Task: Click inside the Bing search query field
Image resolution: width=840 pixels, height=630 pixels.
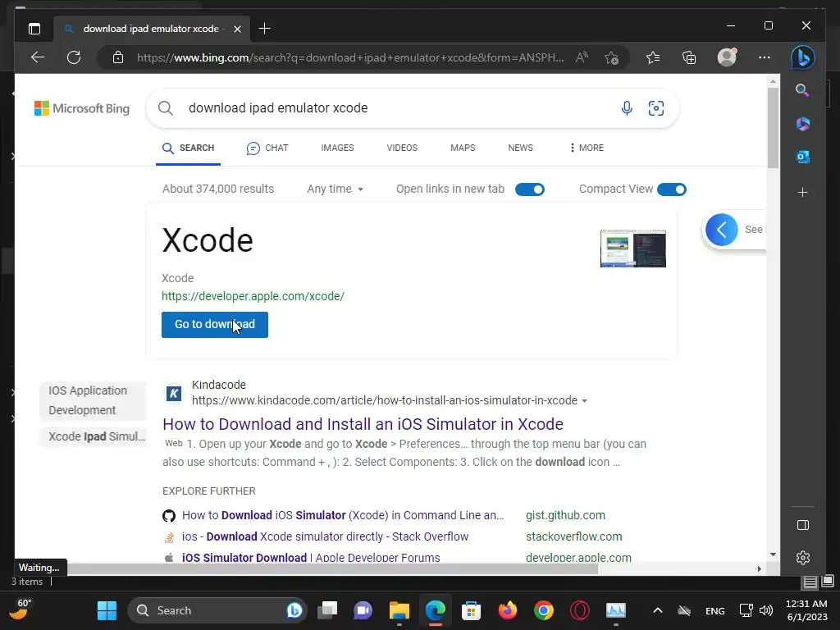Action: tap(396, 108)
